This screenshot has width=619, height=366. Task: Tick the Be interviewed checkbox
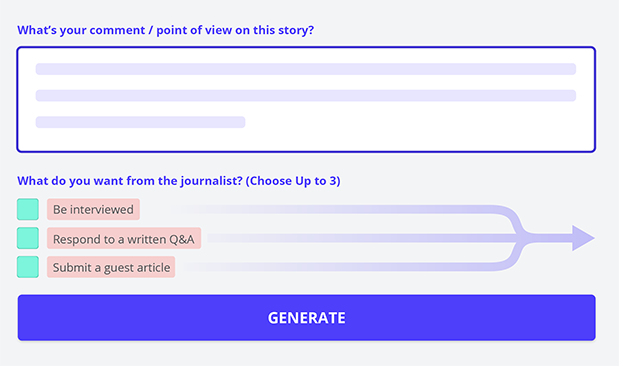point(28,209)
